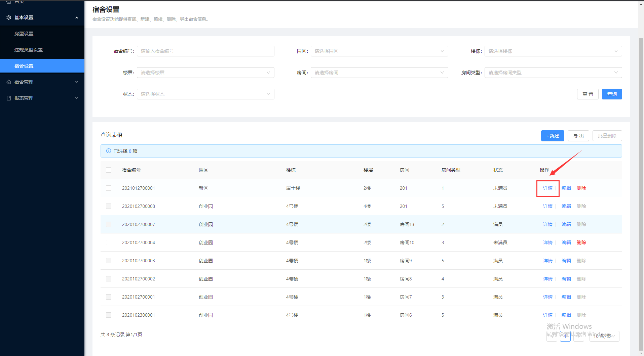
Task: Open the 宿舍管理 sidebar menu
Action: point(42,82)
